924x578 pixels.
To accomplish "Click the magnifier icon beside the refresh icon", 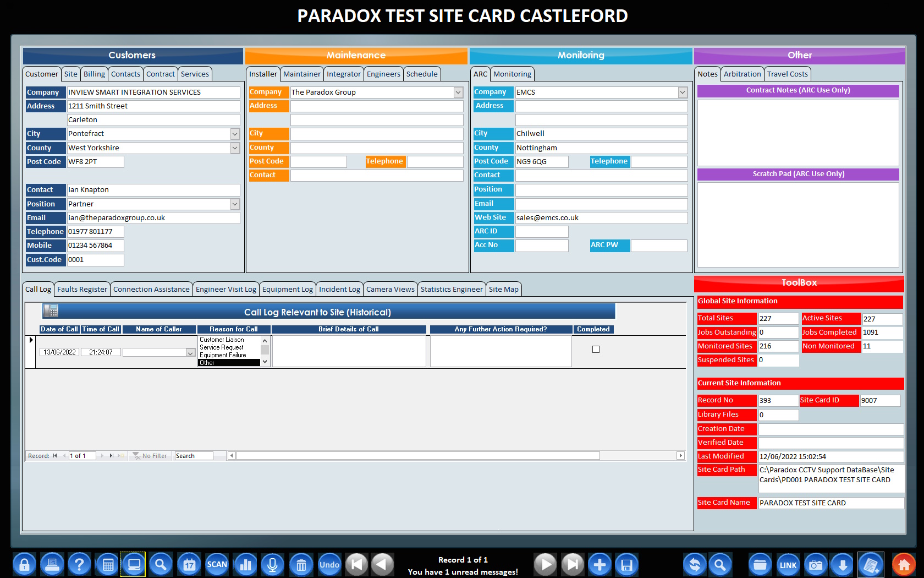I will pyautogui.click(x=720, y=564).
